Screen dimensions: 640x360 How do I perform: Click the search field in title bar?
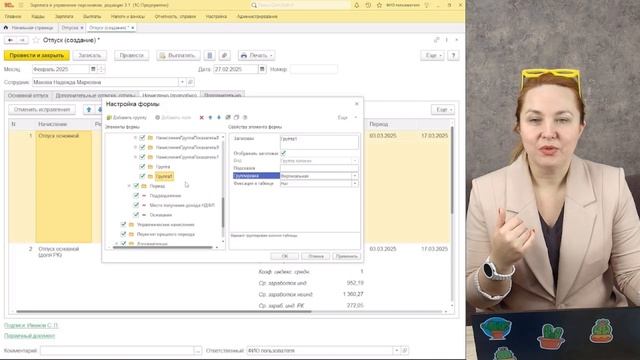[300, 5]
